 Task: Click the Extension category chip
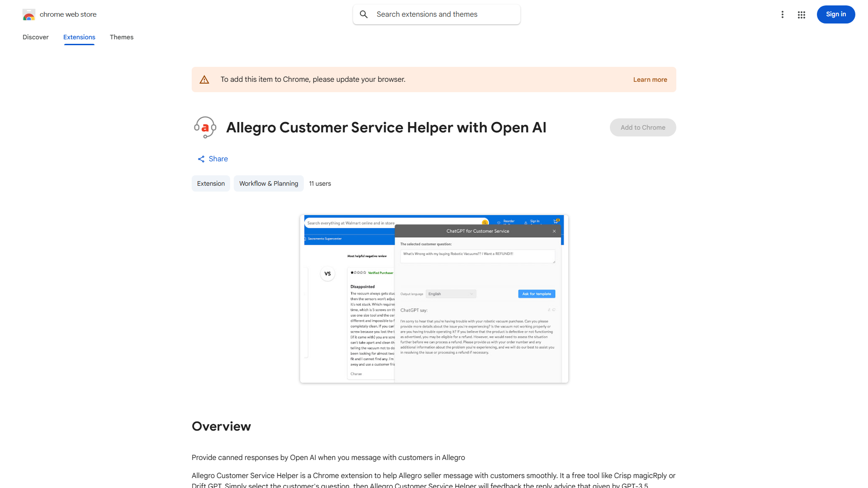click(x=211, y=183)
